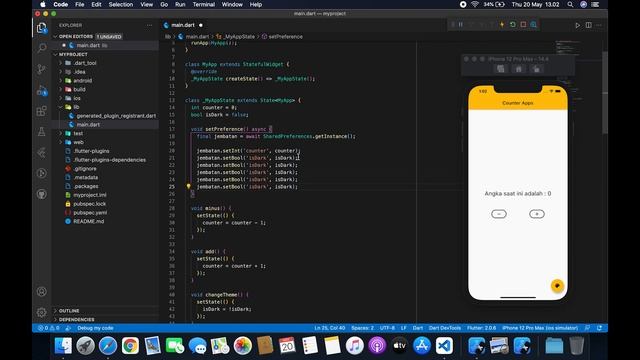Open Google Chrome from the Dock
The height and width of the screenshot is (360, 640).
(130, 346)
